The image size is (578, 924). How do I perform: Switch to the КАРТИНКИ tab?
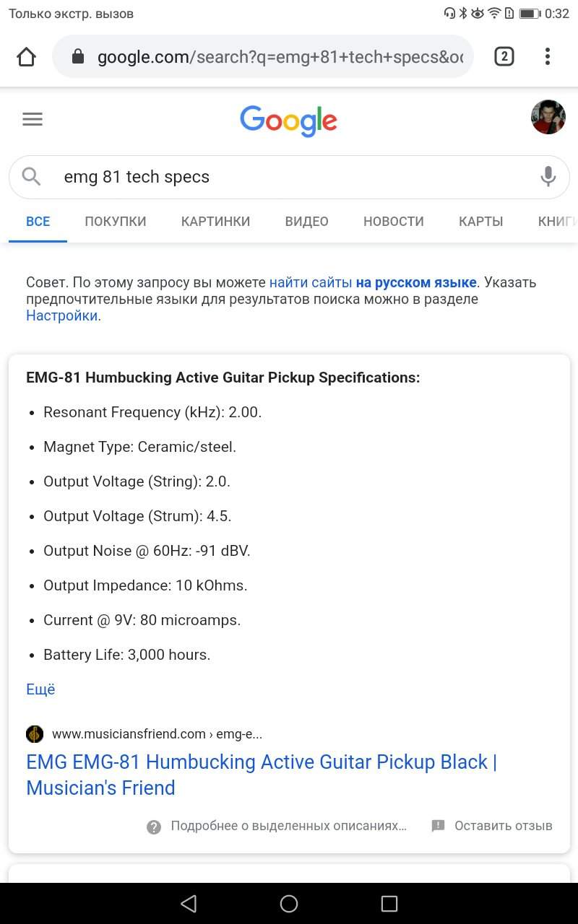tap(215, 222)
